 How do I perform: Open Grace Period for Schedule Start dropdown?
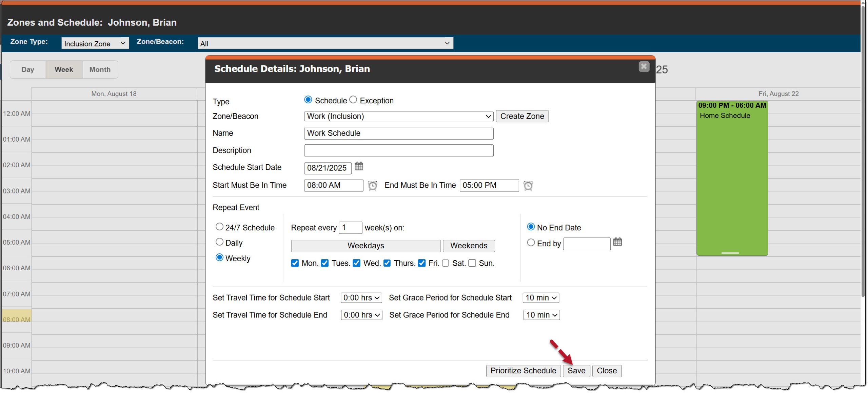tap(540, 298)
